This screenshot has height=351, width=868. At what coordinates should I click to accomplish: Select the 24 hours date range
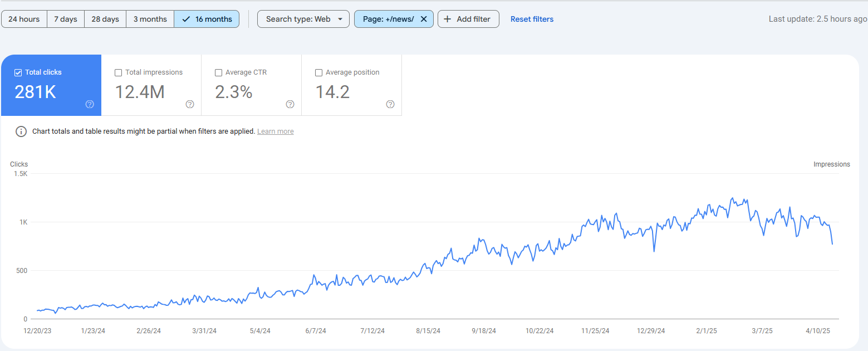[x=24, y=19]
